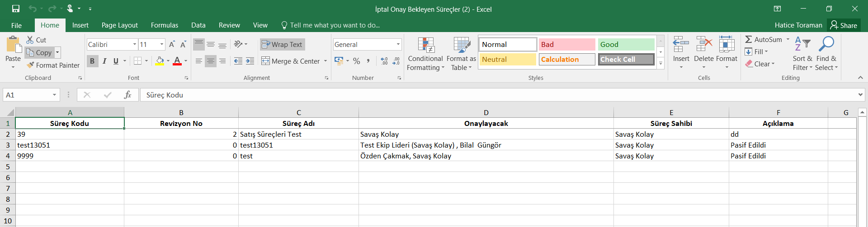Open the Name Box dropdown arrow

pyautogui.click(x=54, y=95)
